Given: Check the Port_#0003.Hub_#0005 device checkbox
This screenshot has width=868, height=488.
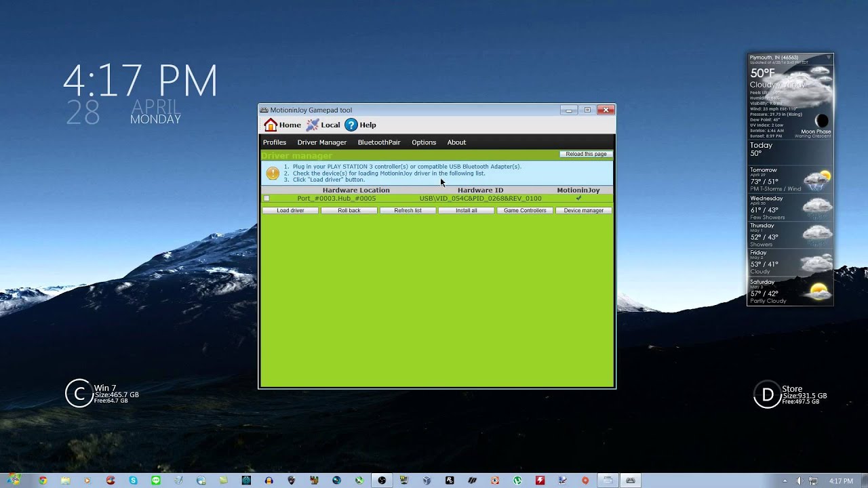Looking at the screenshot, I should coord(267,199).
